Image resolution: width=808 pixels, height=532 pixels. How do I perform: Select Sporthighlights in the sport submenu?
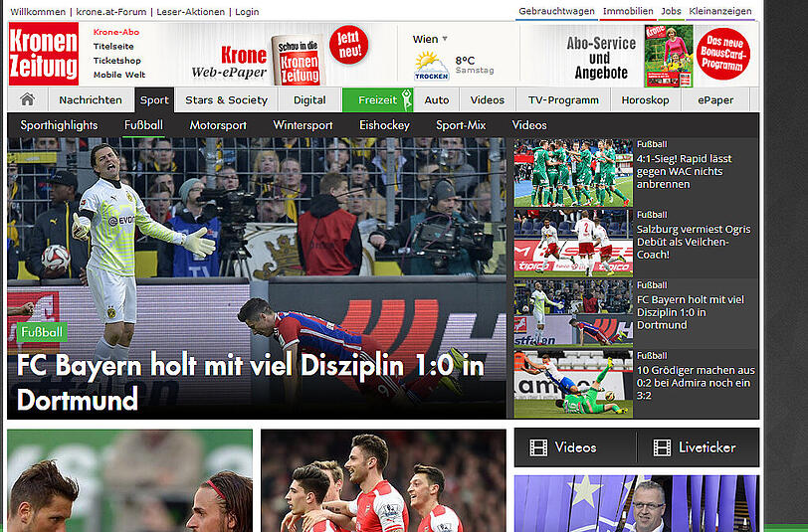[60, 125]
